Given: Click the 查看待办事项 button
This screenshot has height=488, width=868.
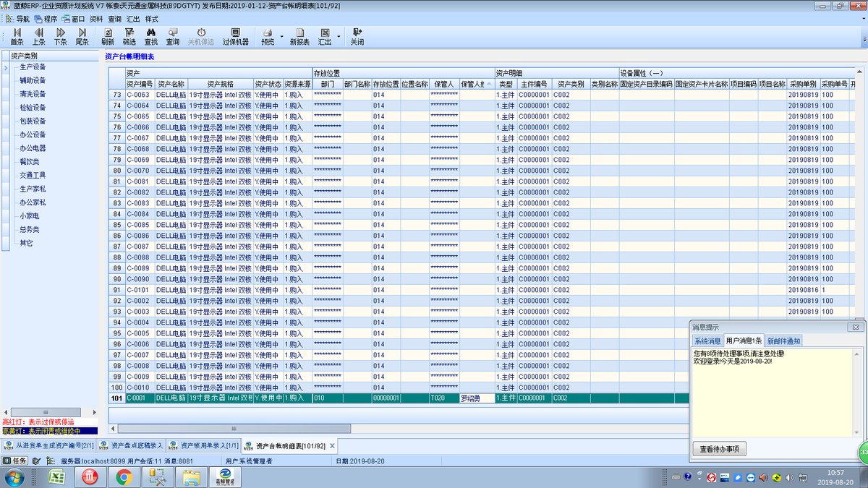Looking at the screenshot, I should coord(719,449).
